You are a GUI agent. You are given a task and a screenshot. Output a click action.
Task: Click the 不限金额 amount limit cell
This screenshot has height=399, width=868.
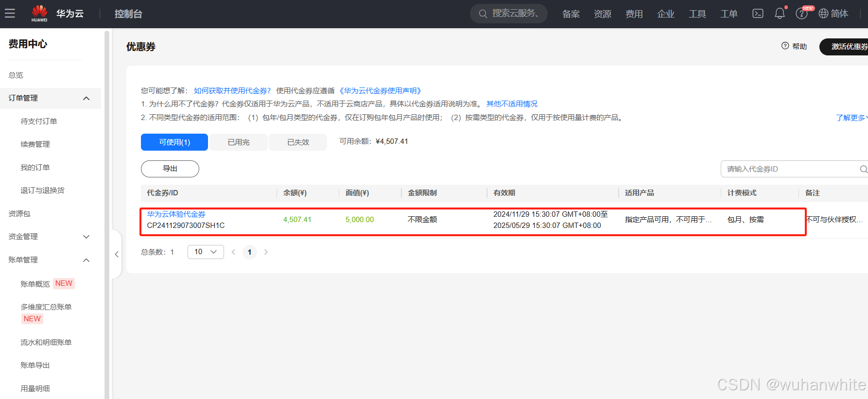click(x=422, y=220)
